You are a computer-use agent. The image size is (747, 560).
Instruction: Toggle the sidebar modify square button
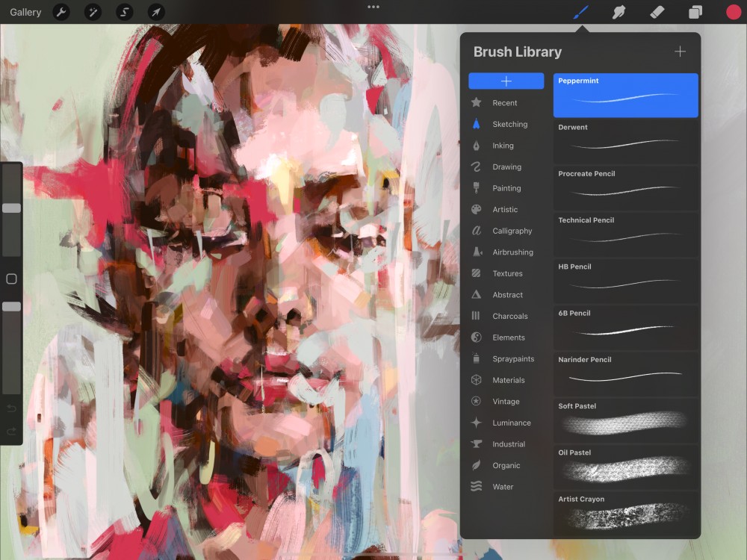11,279
